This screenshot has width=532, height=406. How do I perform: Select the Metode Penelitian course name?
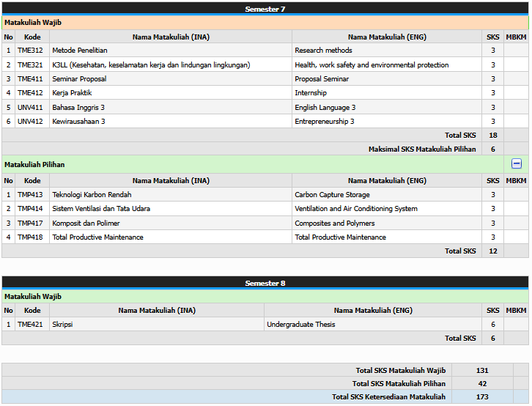click(x=80, y=51)
